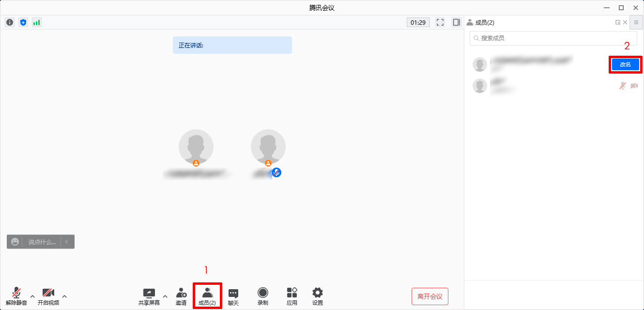Click the meeting info icon
644x310 pixels.
pos(10,22)
